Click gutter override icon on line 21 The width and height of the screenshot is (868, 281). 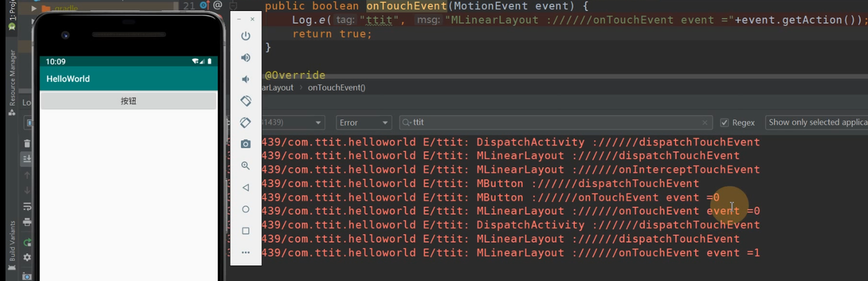(x=205, y=5)
